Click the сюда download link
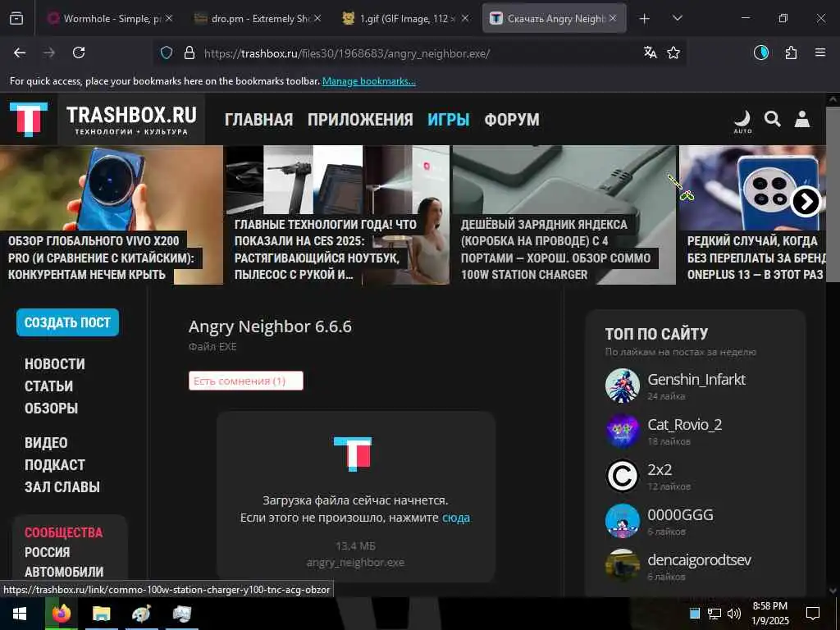Image resolution: width=840 pixels, height=630 pixels. click(x=456, y=518)
